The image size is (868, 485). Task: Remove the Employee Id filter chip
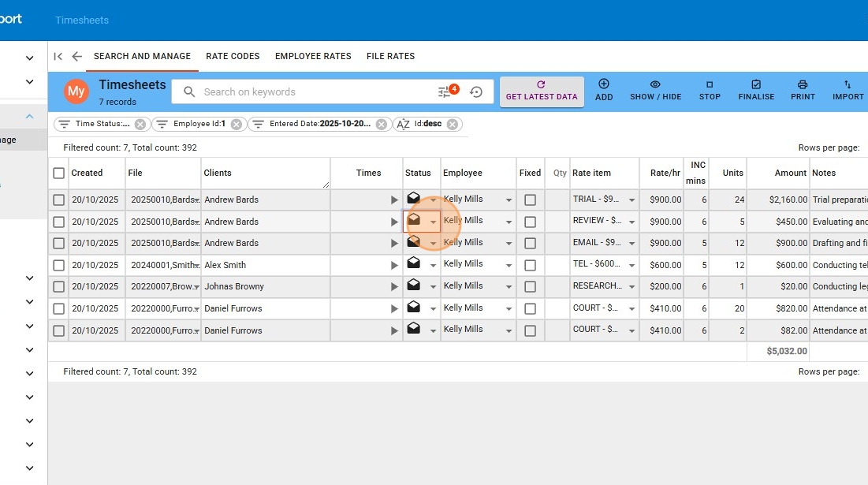click(236, 124)
